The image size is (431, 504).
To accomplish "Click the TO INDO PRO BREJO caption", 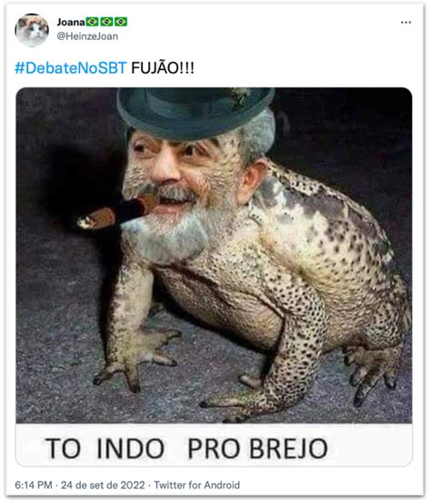I will (x=186, y=449).
